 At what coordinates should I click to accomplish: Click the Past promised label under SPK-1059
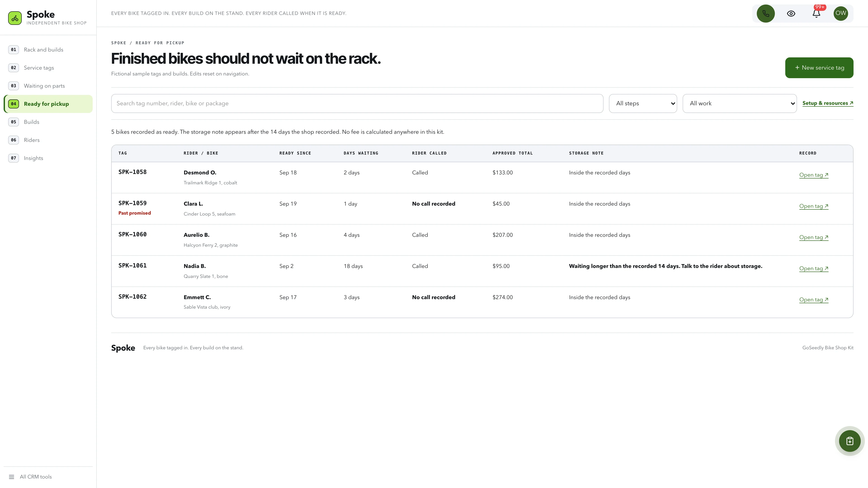click(x=134, y=213)
